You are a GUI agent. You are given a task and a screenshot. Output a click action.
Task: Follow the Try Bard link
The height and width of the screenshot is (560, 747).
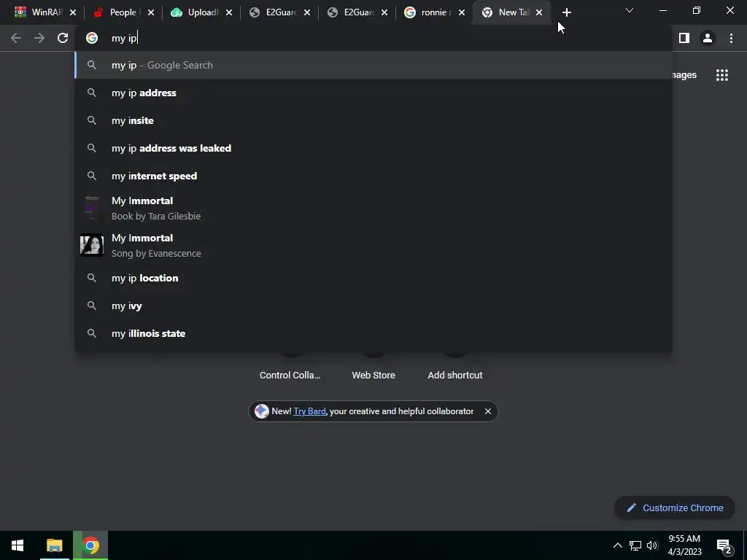pos(309,411)
